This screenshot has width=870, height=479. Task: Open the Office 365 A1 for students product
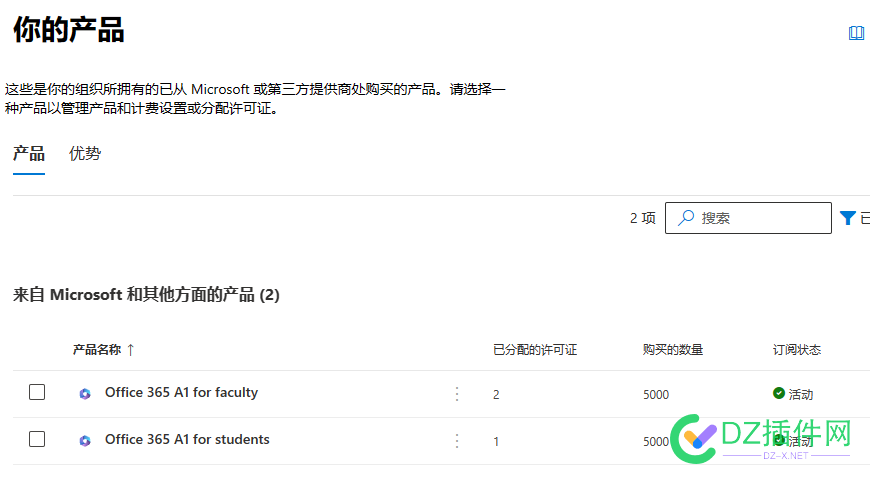[187, 440]
